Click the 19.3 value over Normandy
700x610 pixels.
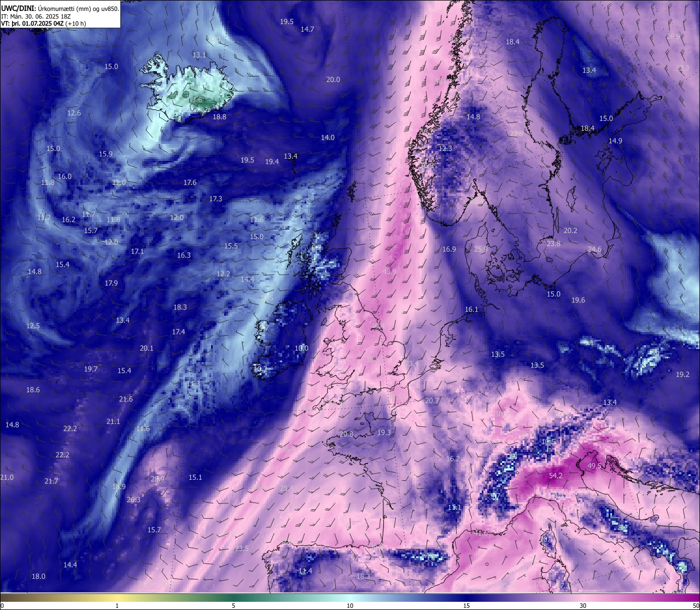(384, 432)
